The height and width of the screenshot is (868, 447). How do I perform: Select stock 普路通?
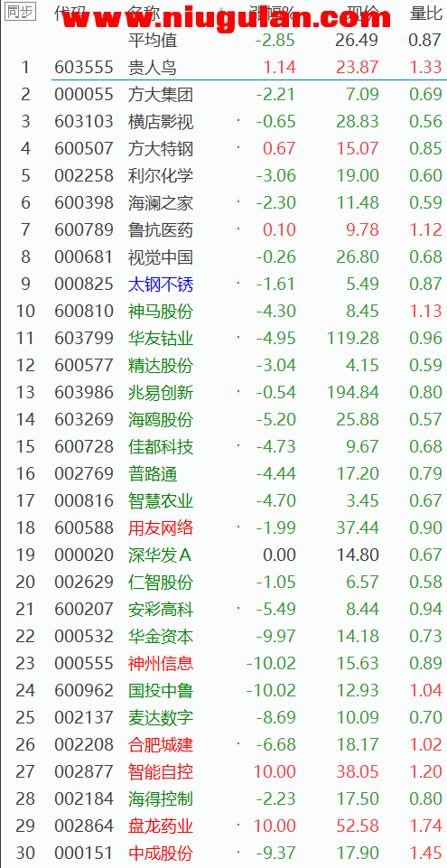tap(152, 474)
